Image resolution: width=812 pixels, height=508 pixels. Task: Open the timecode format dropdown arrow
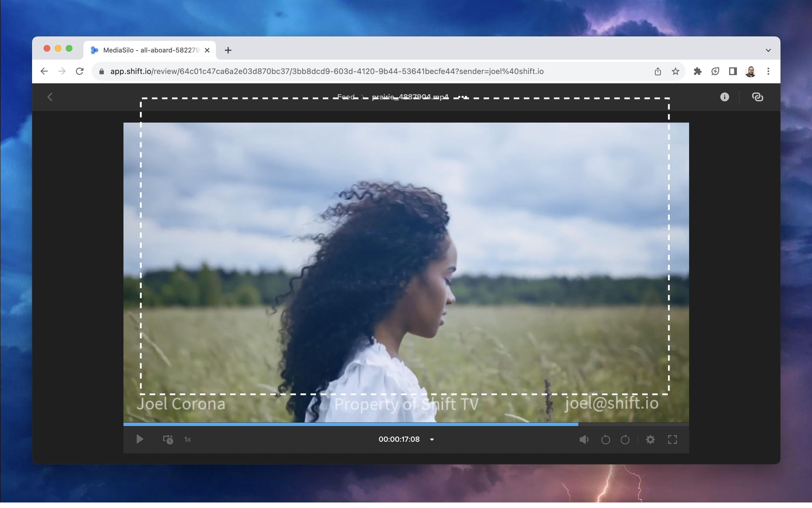(x=432, y=440)
